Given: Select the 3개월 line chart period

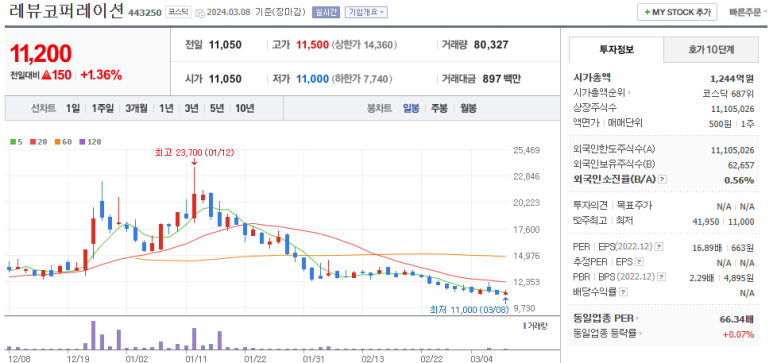Looking at the screenshot, I should 137,109.
